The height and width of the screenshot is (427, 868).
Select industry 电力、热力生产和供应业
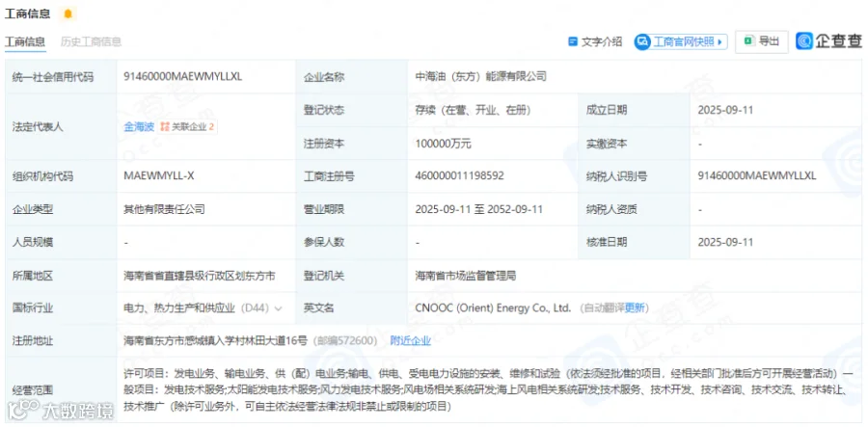click(x=179, y=308)
